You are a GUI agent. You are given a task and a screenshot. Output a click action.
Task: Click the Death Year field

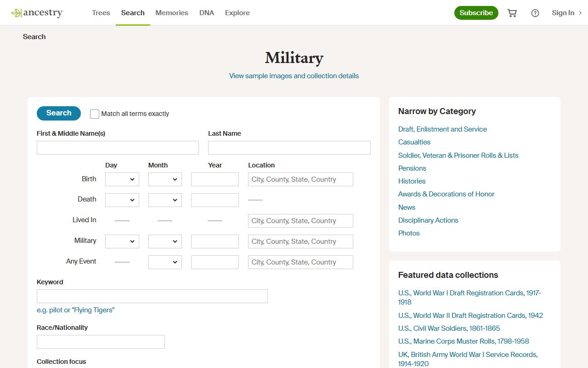coord(215,200)
